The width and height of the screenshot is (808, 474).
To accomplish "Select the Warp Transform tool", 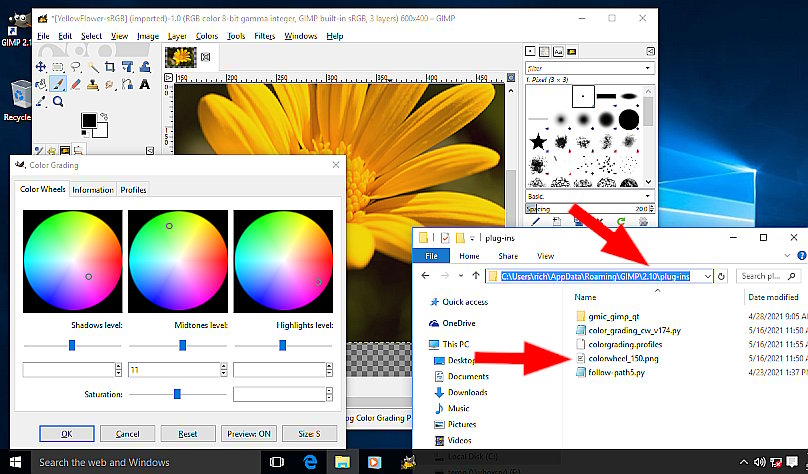I will pyautogui.click(x=145, y=67).
